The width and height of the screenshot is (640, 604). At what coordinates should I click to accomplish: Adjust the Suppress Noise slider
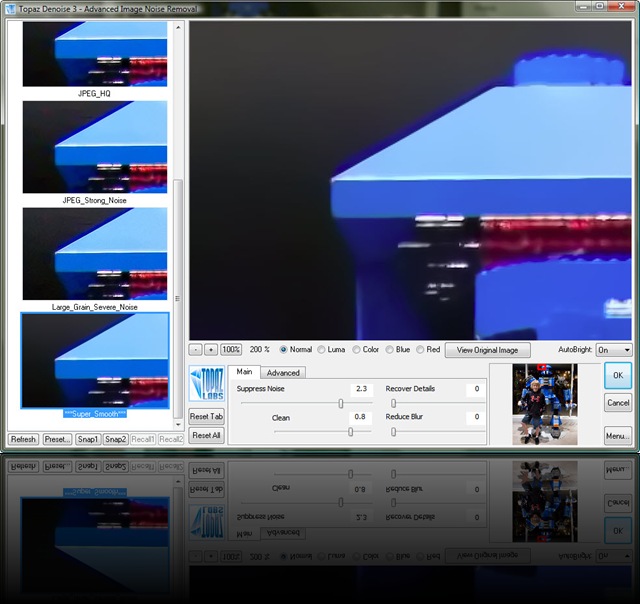pos(340,403)
